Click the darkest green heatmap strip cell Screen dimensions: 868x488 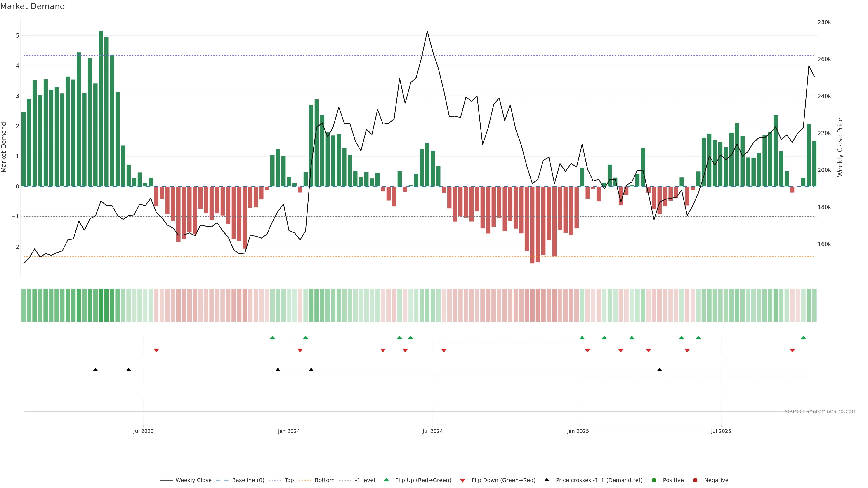click(101, 305)
